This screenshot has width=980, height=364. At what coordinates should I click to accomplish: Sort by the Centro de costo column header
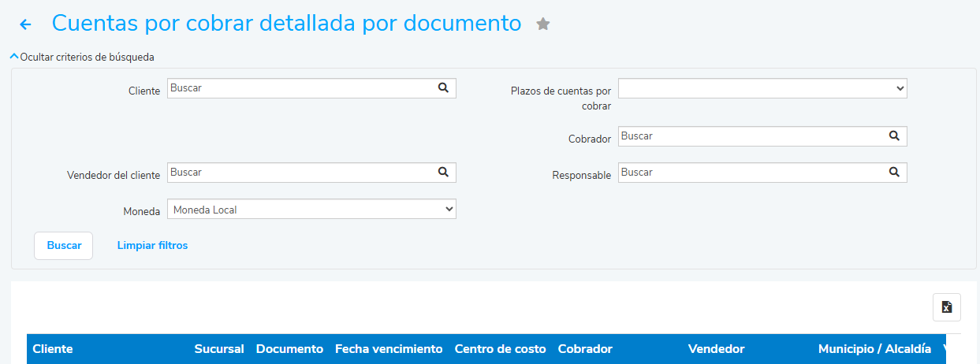pyautogui.click(x=501, y=349)
